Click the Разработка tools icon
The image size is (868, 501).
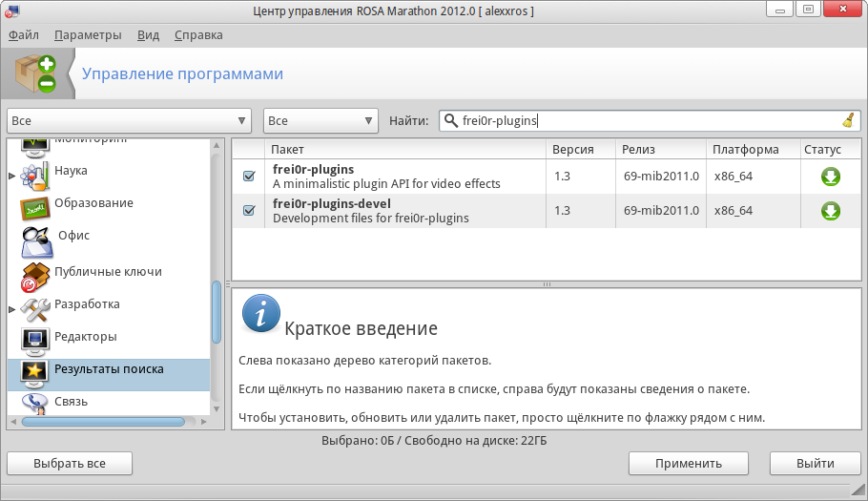click(x=35, y=310)
